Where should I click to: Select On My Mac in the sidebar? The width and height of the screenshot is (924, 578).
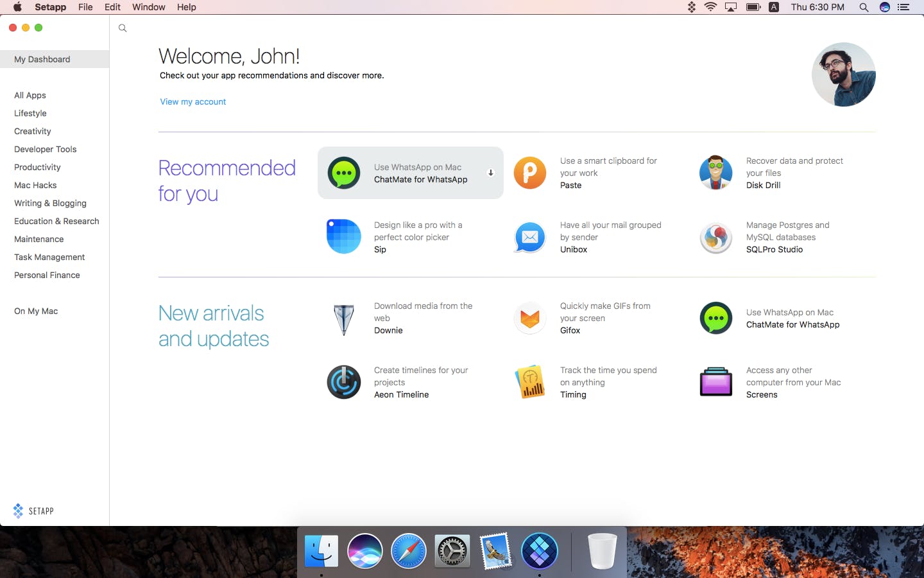[x=36, y=311]
